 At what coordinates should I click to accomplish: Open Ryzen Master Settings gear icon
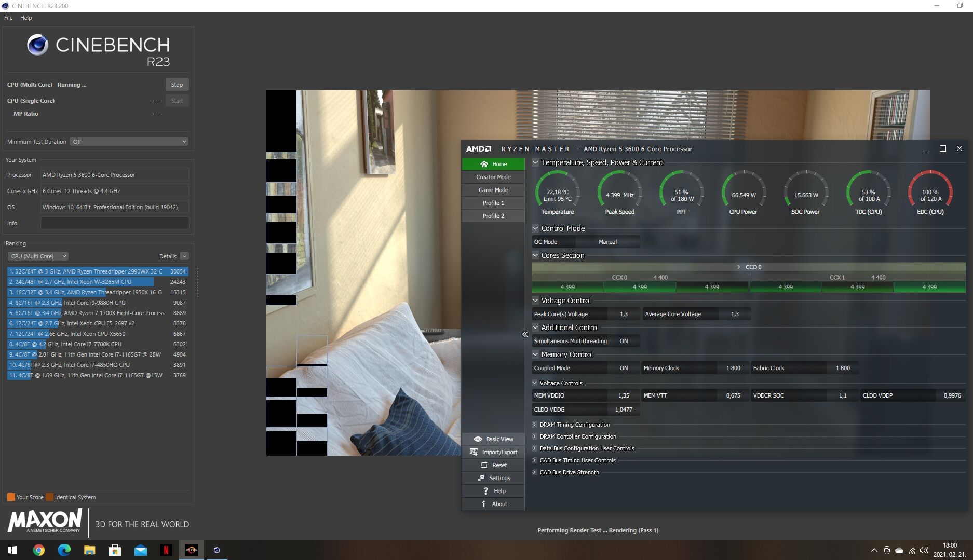tap(481, 478)
